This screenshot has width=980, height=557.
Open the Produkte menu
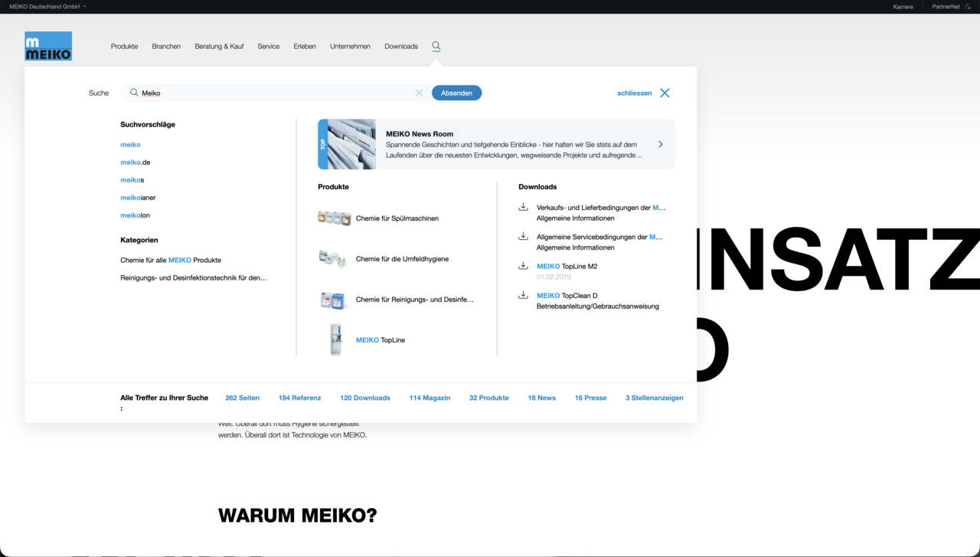click(124, 46)
